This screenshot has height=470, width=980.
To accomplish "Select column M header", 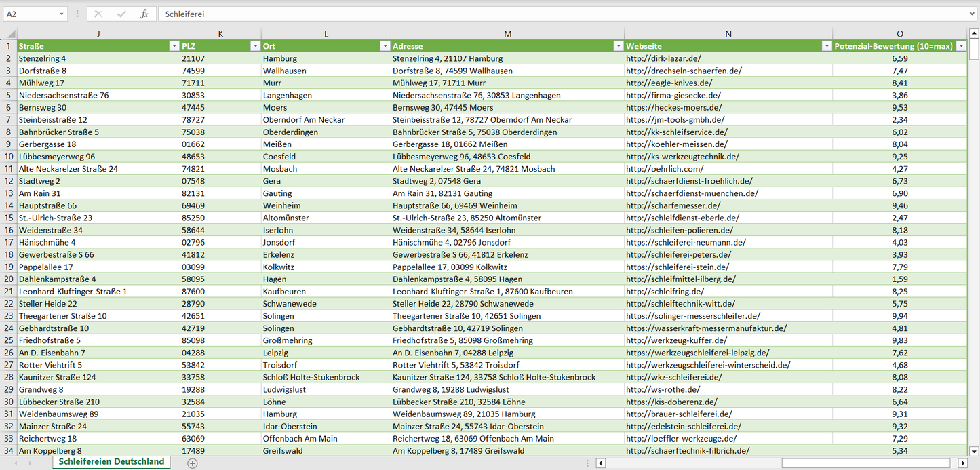I will point(507,34).
